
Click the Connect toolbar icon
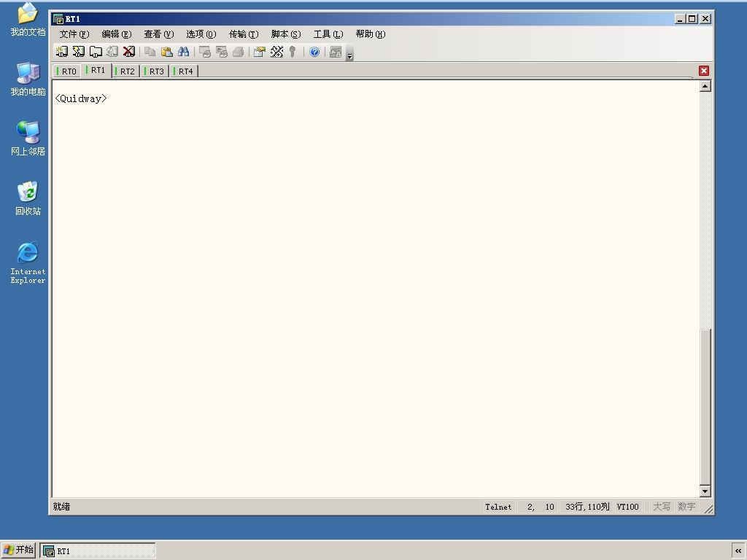point(62,52)
